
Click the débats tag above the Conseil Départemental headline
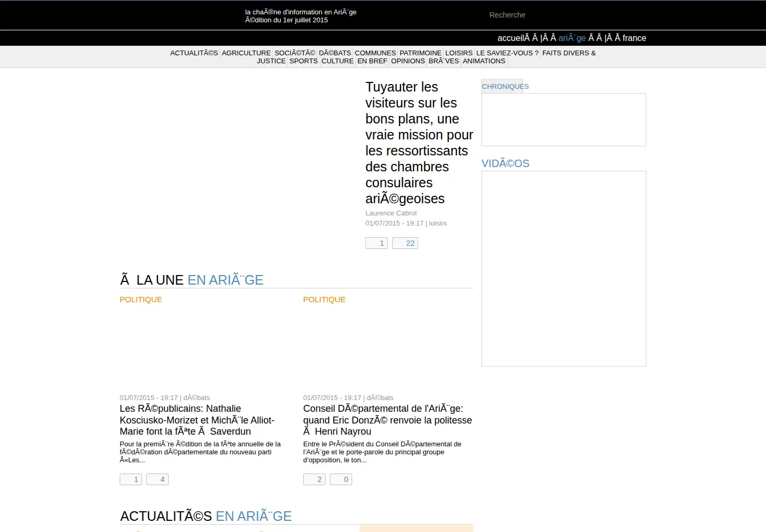[380, 397]
